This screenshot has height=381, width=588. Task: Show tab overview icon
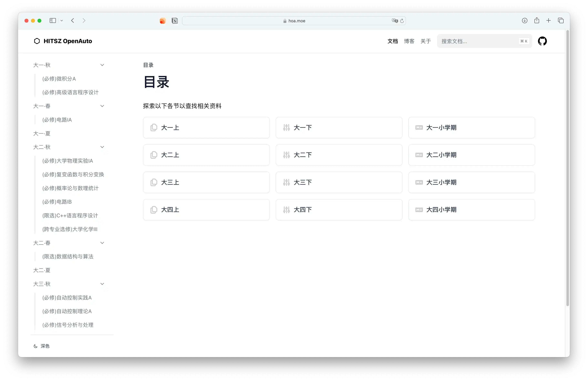[x=561, y=21]
